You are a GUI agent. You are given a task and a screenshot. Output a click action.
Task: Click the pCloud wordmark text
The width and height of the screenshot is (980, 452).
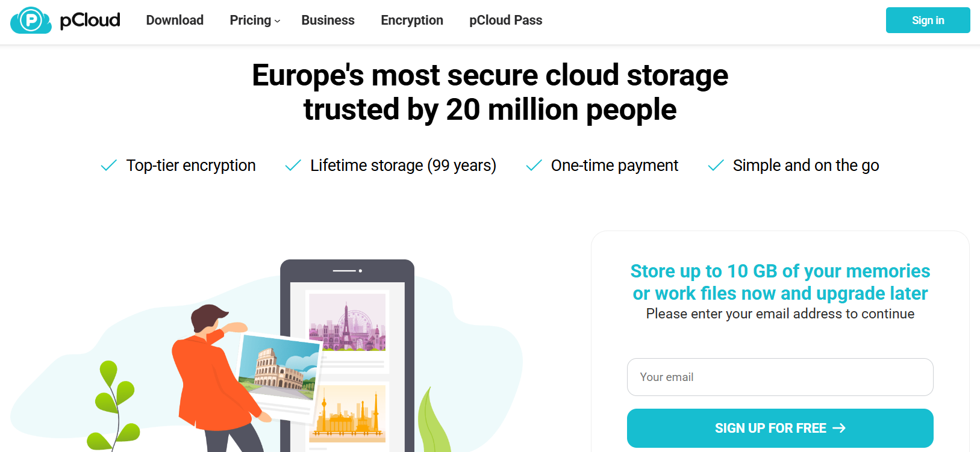pyautogui.click(x=90, y=20)
